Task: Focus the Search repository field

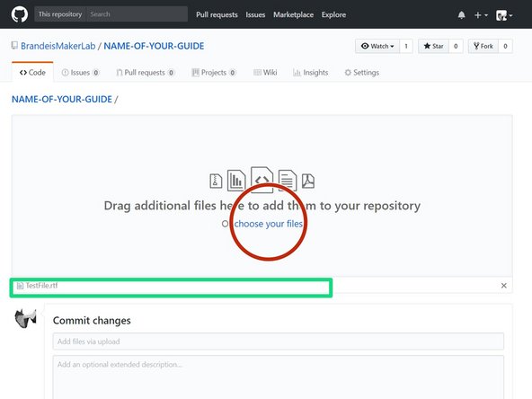Action: 137,14
